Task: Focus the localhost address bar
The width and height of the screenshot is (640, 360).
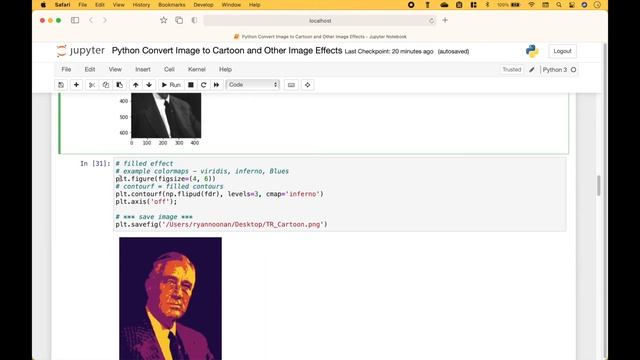Action: click(x=320, y=20)
